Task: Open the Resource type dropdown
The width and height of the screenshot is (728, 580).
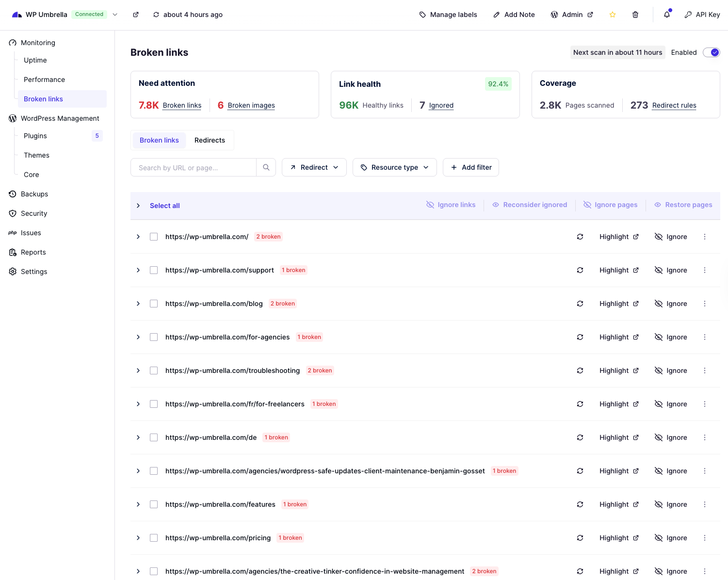Action: pyautogui.click(x=395, y=167)
